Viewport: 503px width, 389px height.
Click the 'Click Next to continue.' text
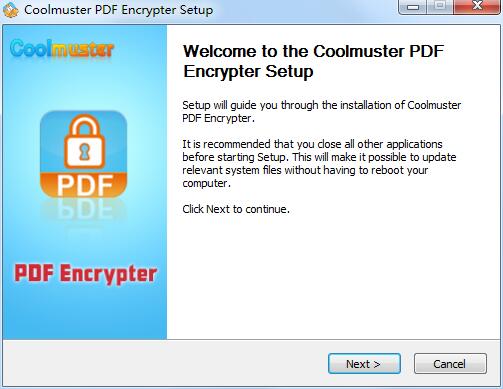click(236, 209)
